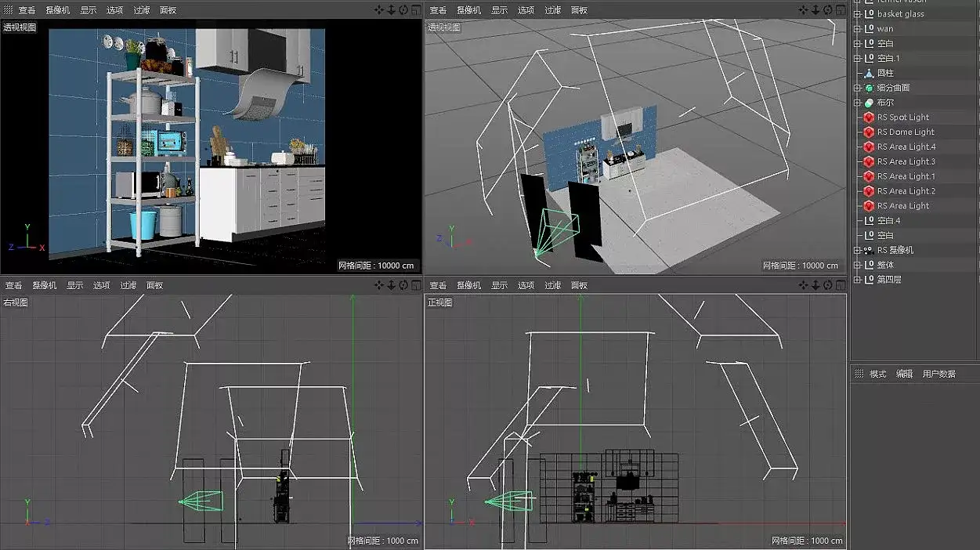Viewport: 980px width, 550px height.
Task: Click the 圆柱 cone-shaped object icon
Action: tap(869, 73)
